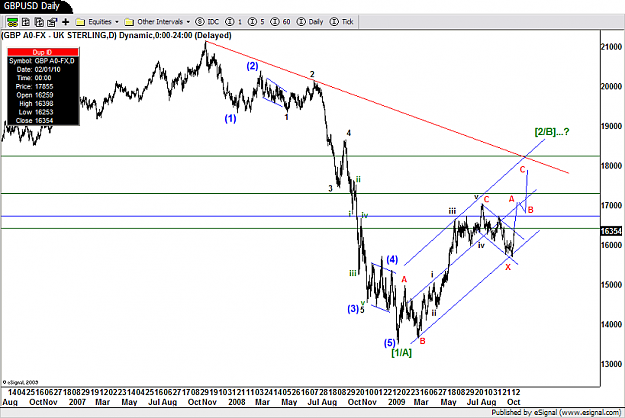Click the Equities folder icon
The image size is (625, 418).
coord(81,22)
